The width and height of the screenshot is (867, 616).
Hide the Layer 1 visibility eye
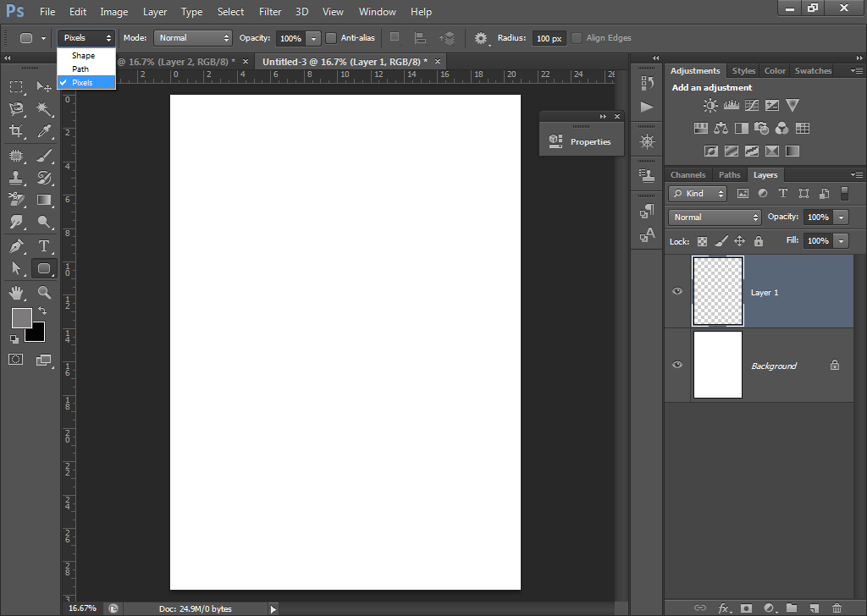pos(676,291)
